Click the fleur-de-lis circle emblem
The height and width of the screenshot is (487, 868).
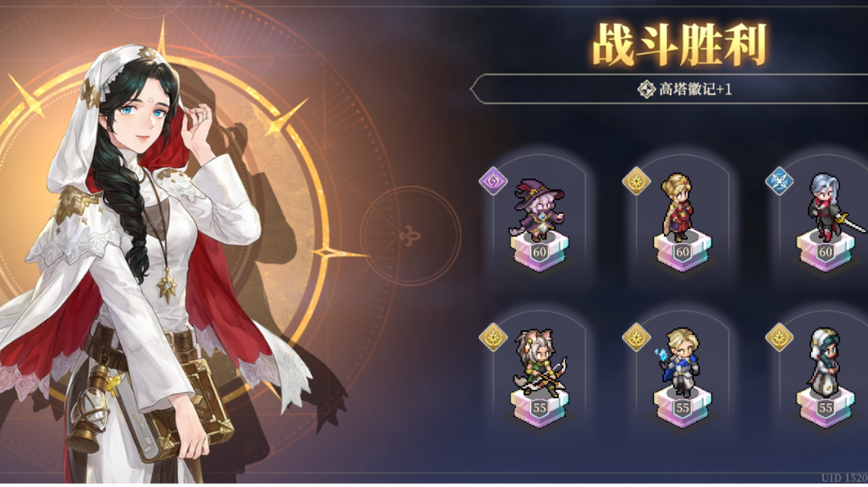410,235
